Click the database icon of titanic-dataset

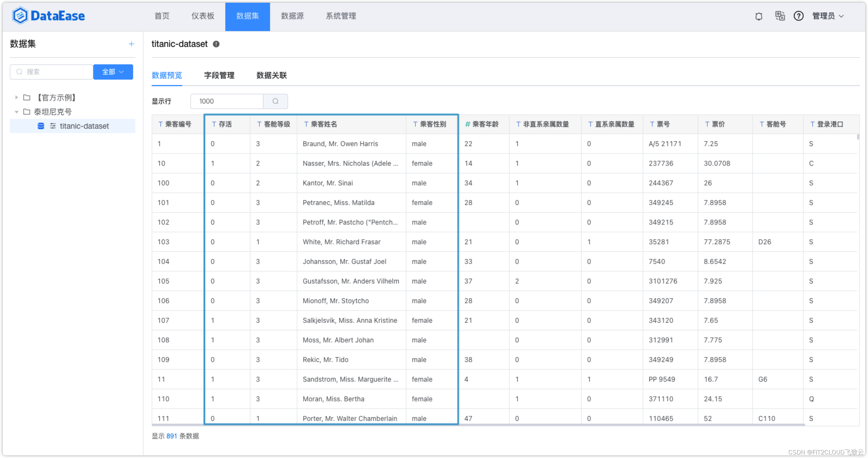pos(41,126)
